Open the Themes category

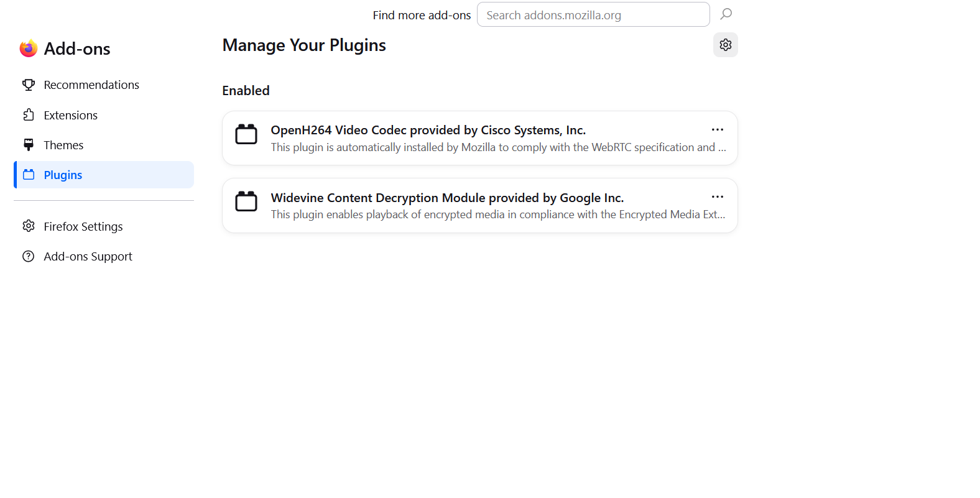104,145
